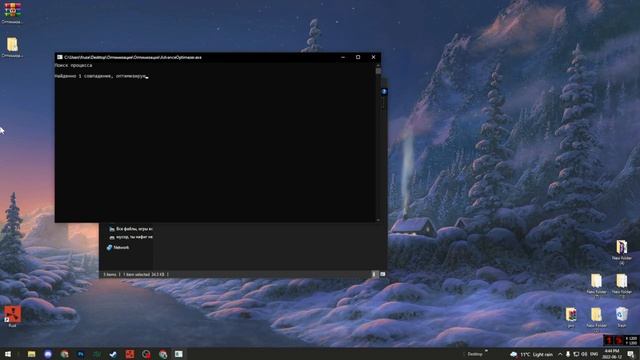Click the blue help icon behind the console
Screen dimensions: 640x360
384,91
